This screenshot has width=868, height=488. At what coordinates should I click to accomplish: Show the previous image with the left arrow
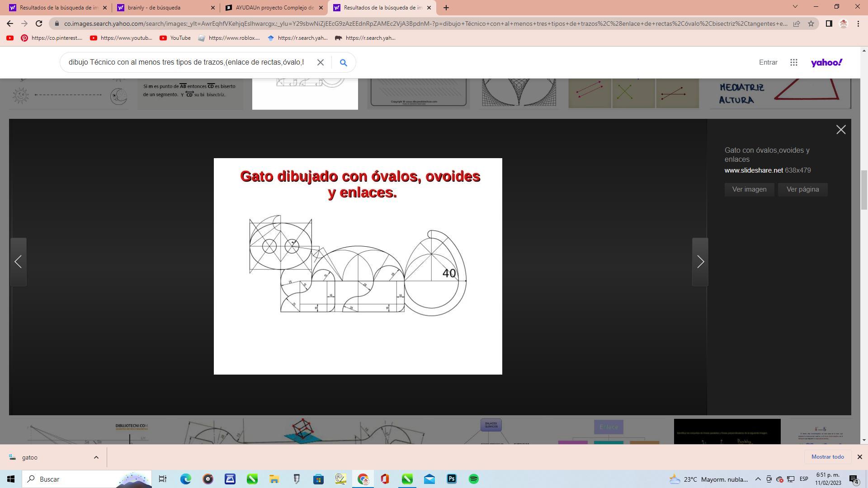click(18, 262)
